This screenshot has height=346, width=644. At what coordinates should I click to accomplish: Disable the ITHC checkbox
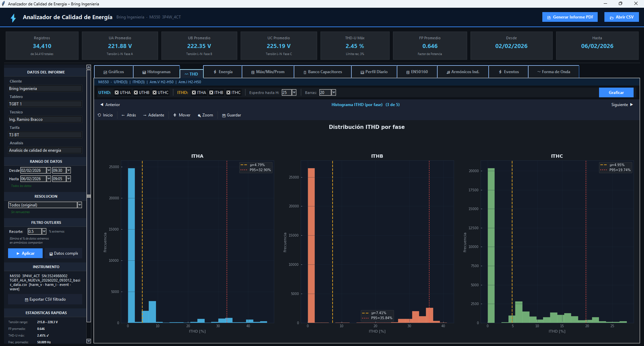point(229,93)
